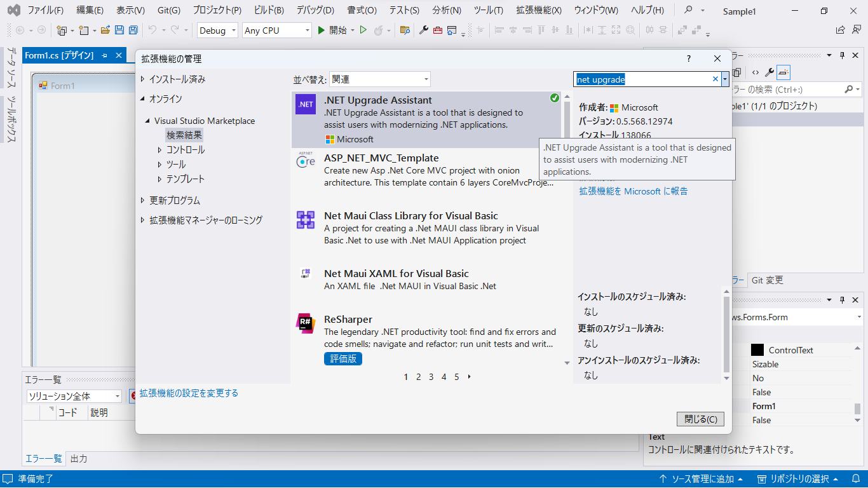868x488 pixels.
Task: Click the ReSharper extension icon
Action: click(306, 323)
